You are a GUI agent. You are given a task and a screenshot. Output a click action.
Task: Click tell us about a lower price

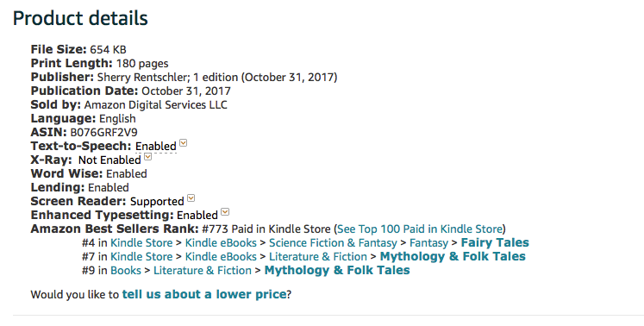(x=204, y=294)
